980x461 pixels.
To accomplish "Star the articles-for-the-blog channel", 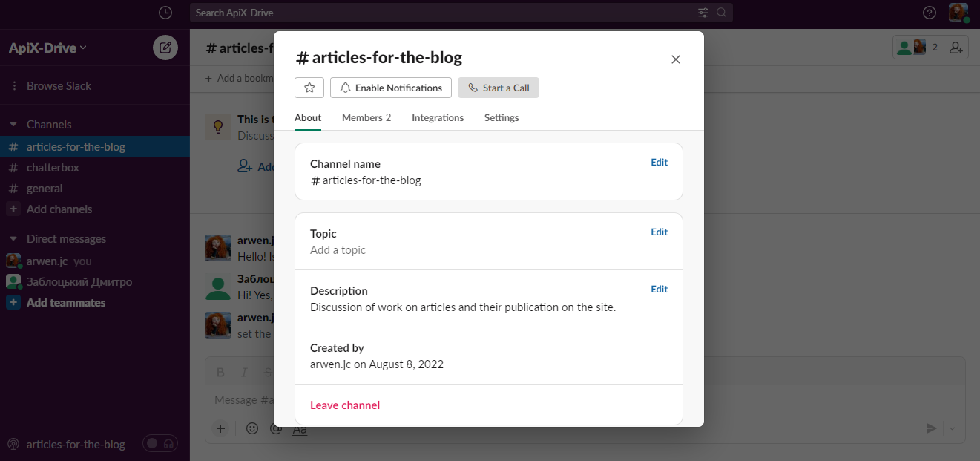I will click(309, 88).
